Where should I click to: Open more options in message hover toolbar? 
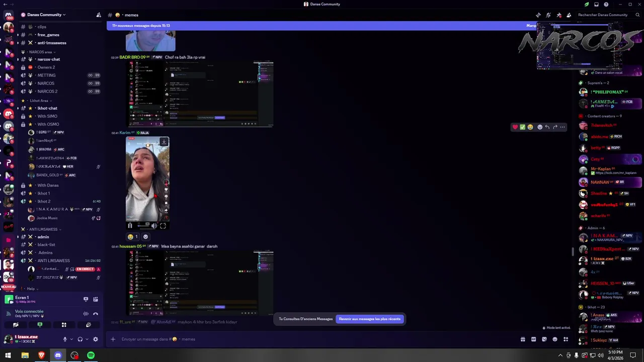pyautogui.click(x=562, y=127)
